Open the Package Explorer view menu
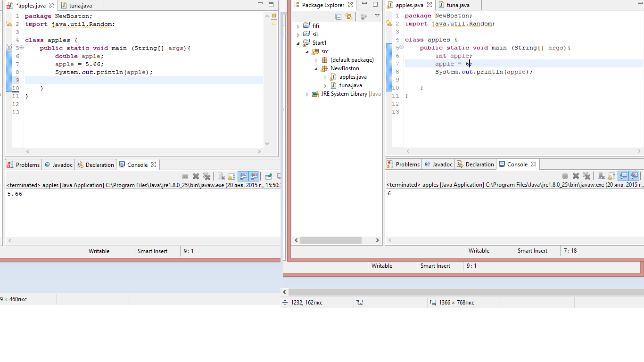 tap(377, 16)
